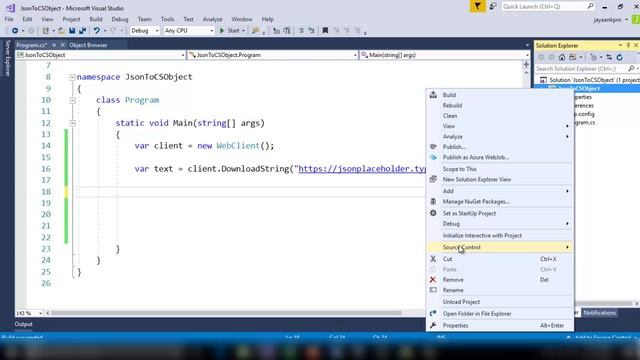Click the Navigate Backward toolbar icon
Screen dimensions: 640x360
[15, 31]
